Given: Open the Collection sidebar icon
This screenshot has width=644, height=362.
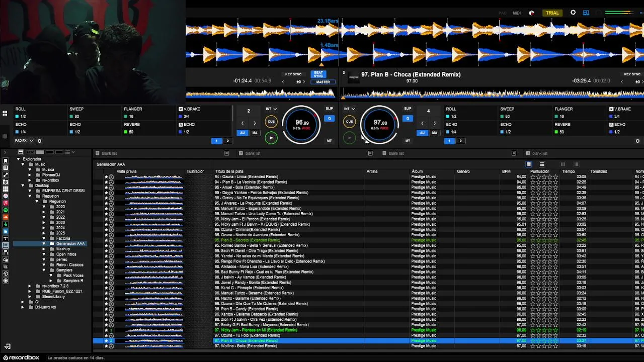Looking at the screenshot, I should pos(6,160).
